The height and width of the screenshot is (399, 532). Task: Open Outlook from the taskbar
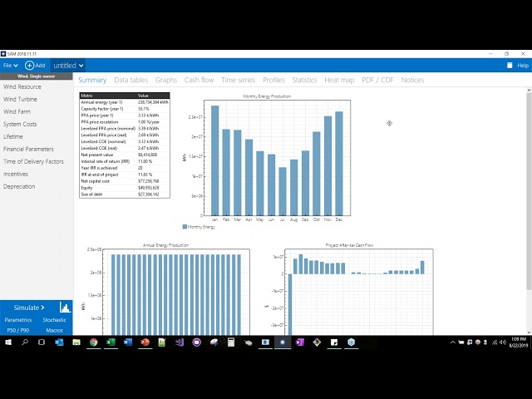click(59, 342)
